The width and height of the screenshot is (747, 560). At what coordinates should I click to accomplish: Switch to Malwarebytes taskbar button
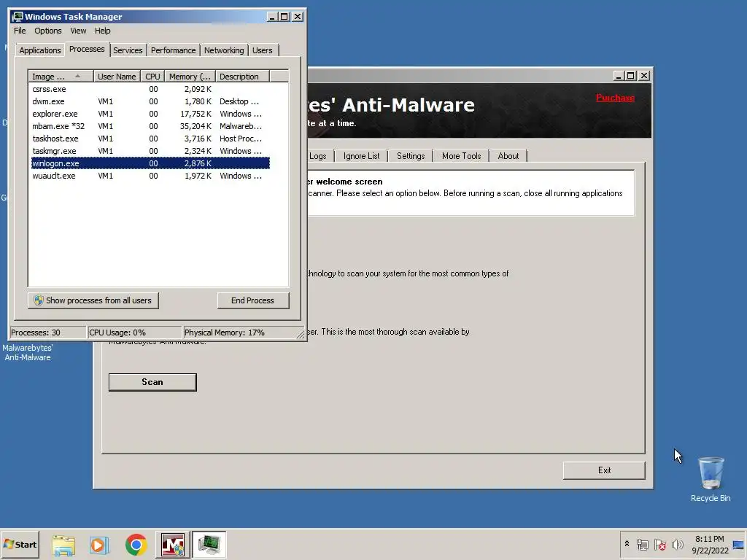pos(172,545)
